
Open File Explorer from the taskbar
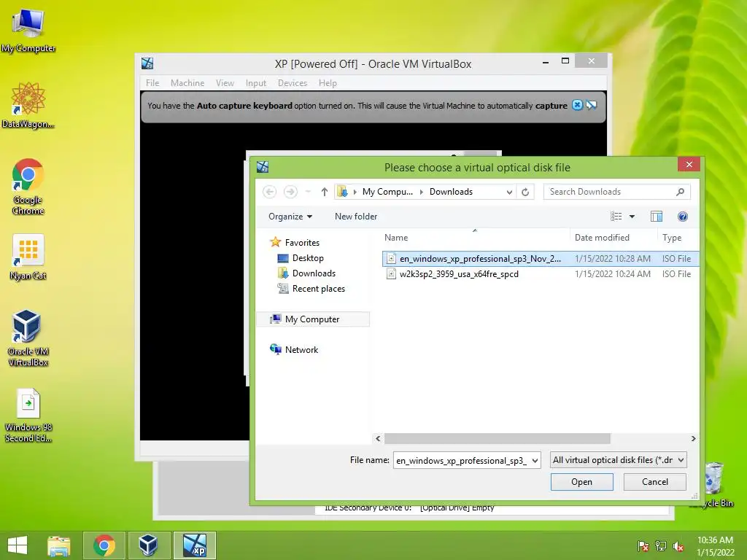point(59,545)
